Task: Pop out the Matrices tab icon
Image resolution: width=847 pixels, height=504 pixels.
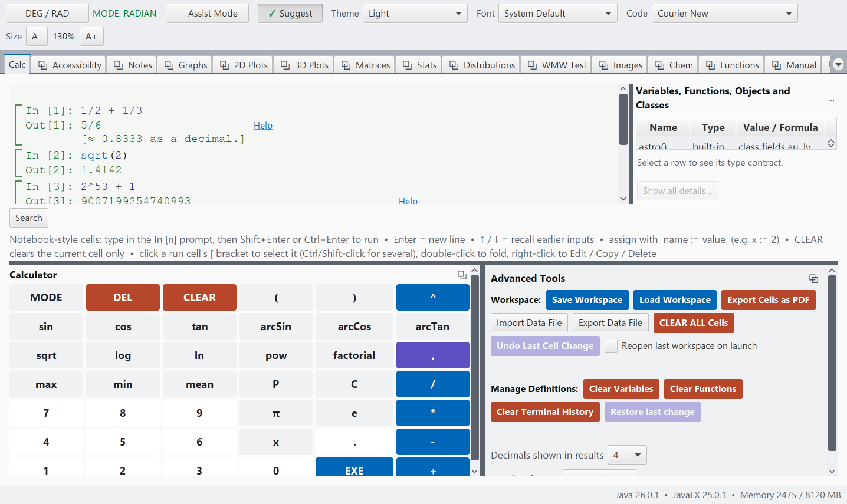Action: tap(346, 65)
